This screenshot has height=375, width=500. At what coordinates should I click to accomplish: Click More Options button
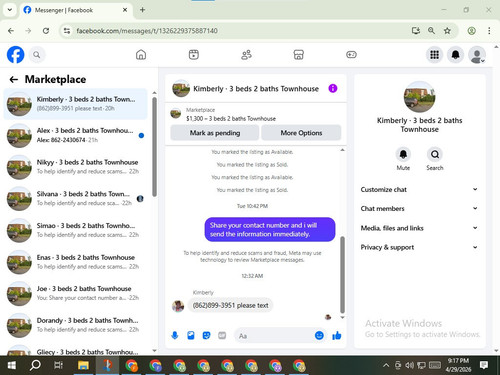[301, 133]
